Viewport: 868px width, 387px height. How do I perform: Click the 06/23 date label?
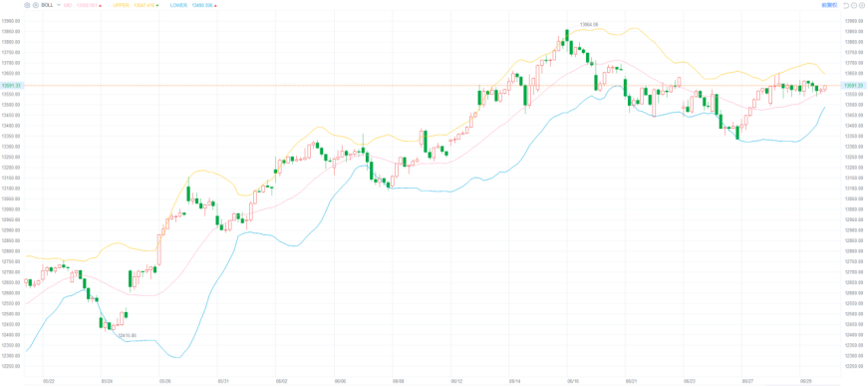[x=690, y=381]
